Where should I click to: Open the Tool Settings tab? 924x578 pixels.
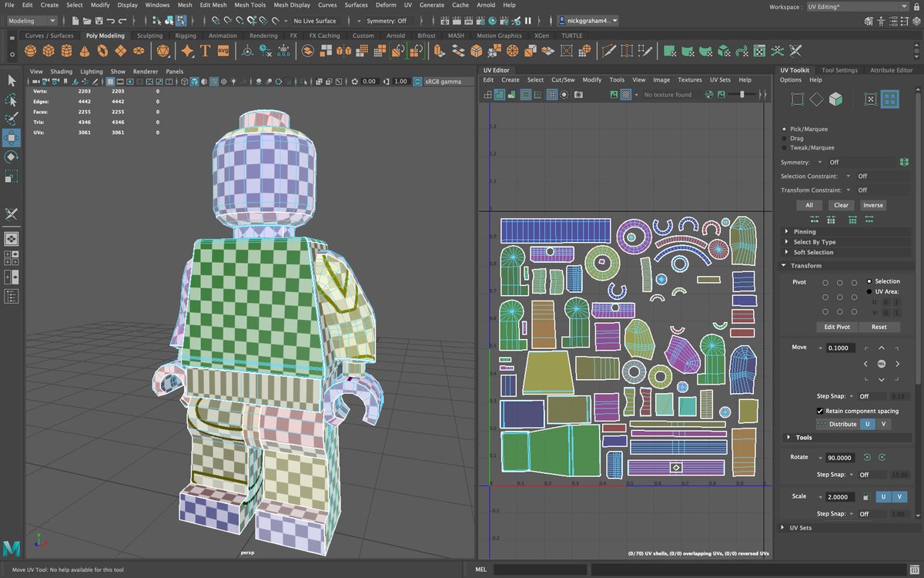point(839,70)
